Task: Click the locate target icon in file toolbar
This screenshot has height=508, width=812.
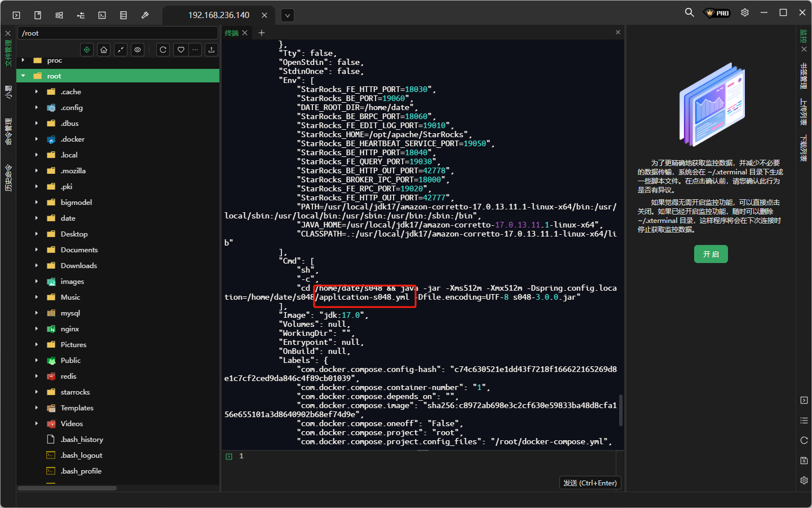Action: 87,50
